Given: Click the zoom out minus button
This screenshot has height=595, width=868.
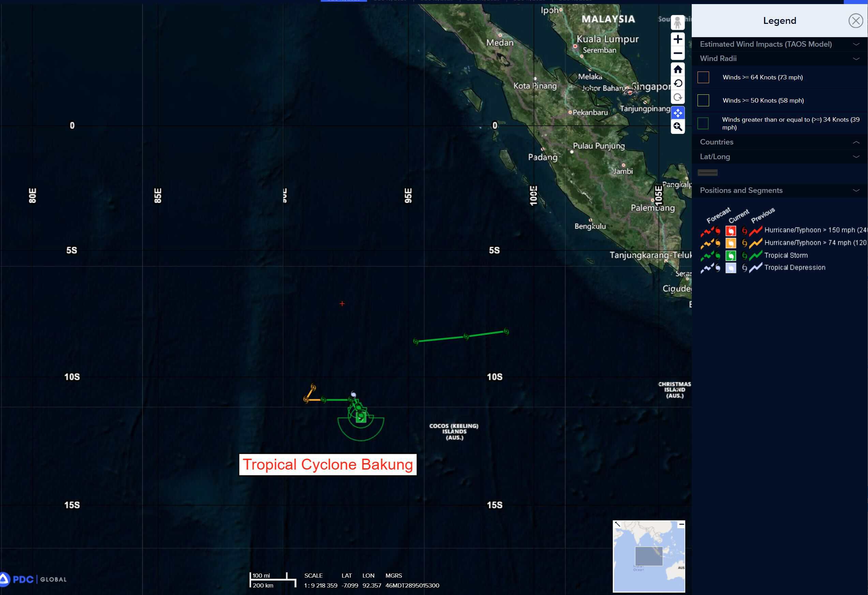Looking at the screenshot, I should click(x=677, y=54).
